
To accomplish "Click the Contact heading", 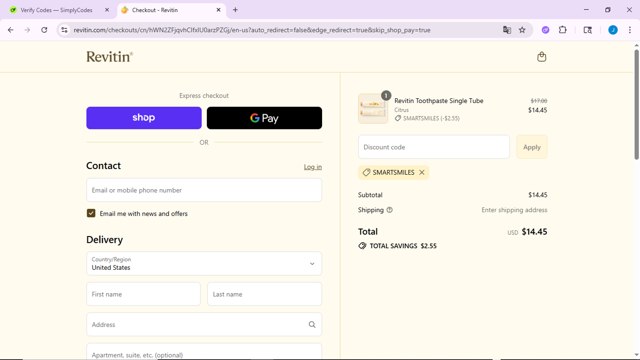I will pos(103,166).
